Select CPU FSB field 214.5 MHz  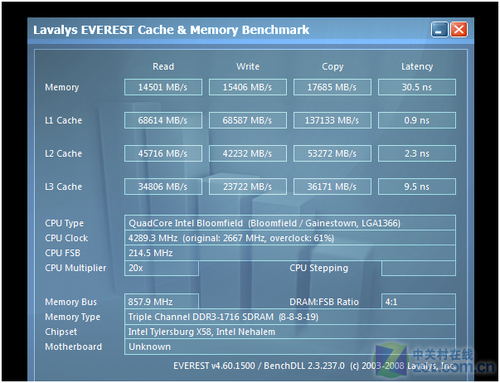tap(290, 253)
